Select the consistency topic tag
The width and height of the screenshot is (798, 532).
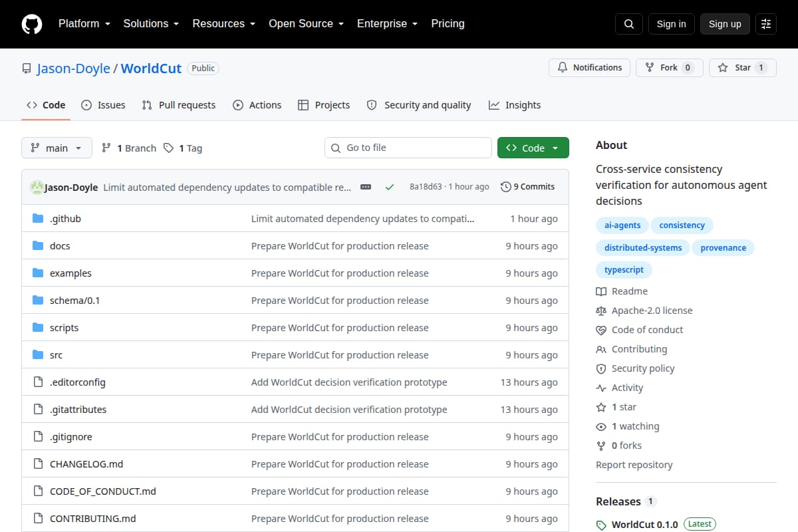tap(682, 225)
